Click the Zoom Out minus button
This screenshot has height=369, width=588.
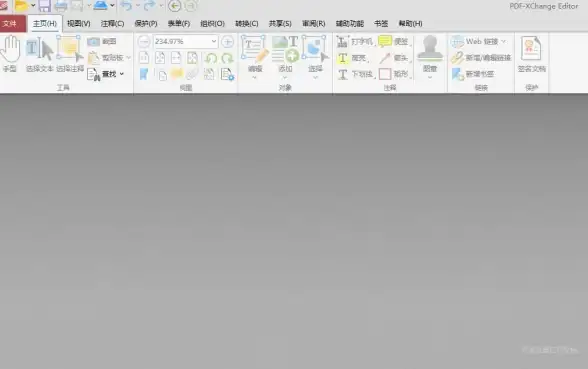pyautogui.click(x=144, y=42)
